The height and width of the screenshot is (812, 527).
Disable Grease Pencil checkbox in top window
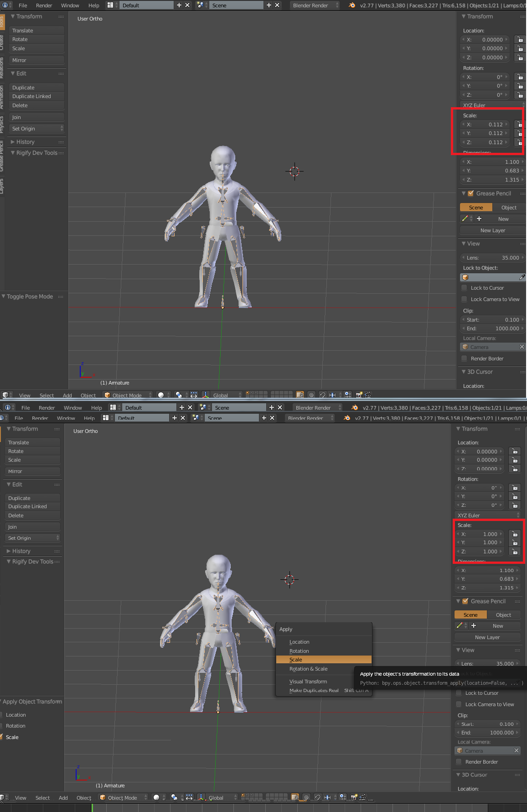tap(471, 193)
